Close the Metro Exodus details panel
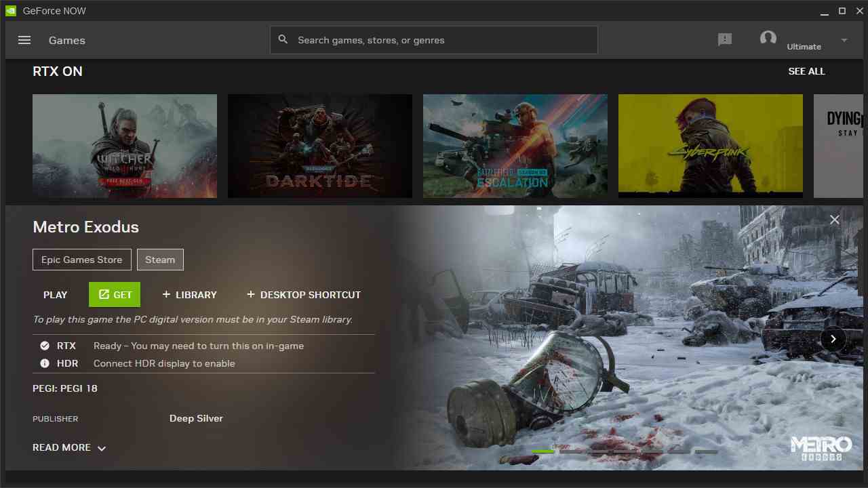Viewport: 868px width, 488px height. tap(835, 220)
